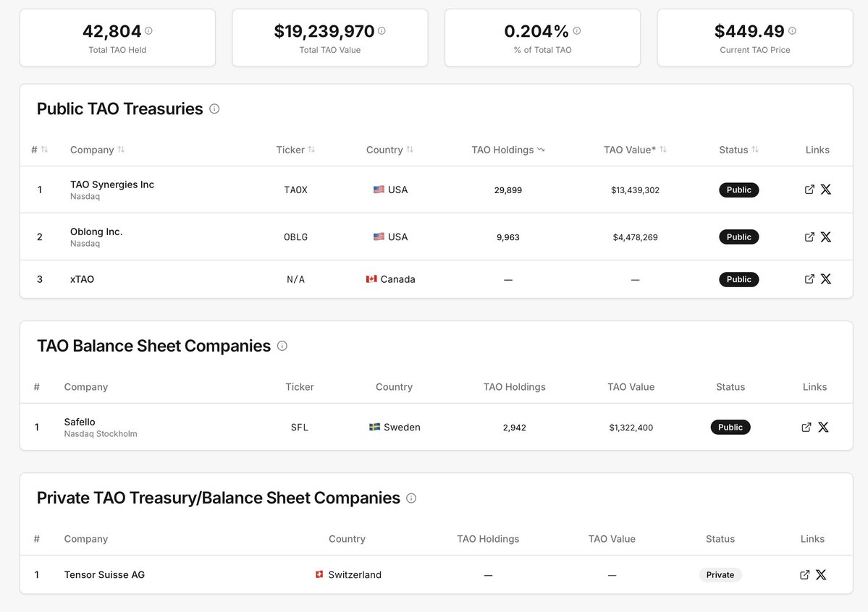Click Public badge in xTAO row
Screen dimensions: 868x612
[739, 279]
